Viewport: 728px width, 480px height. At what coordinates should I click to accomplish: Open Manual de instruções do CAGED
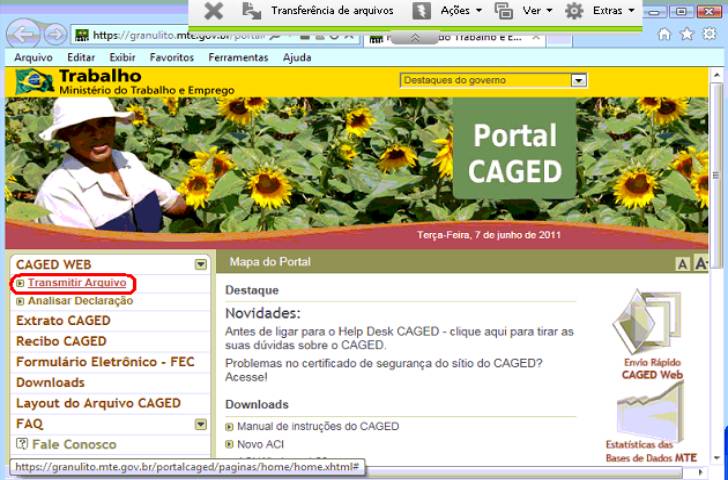[318, 426]
